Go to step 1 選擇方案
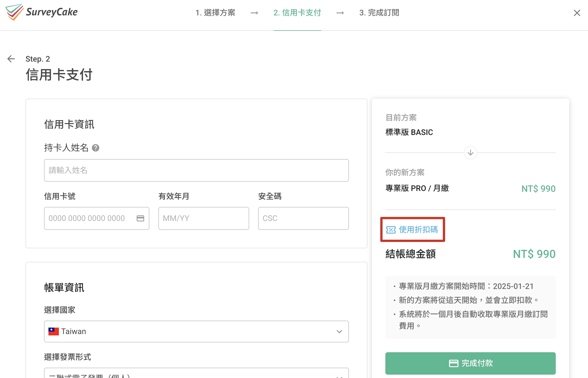Screen dimensions: 588x378 tap(216, 13)
